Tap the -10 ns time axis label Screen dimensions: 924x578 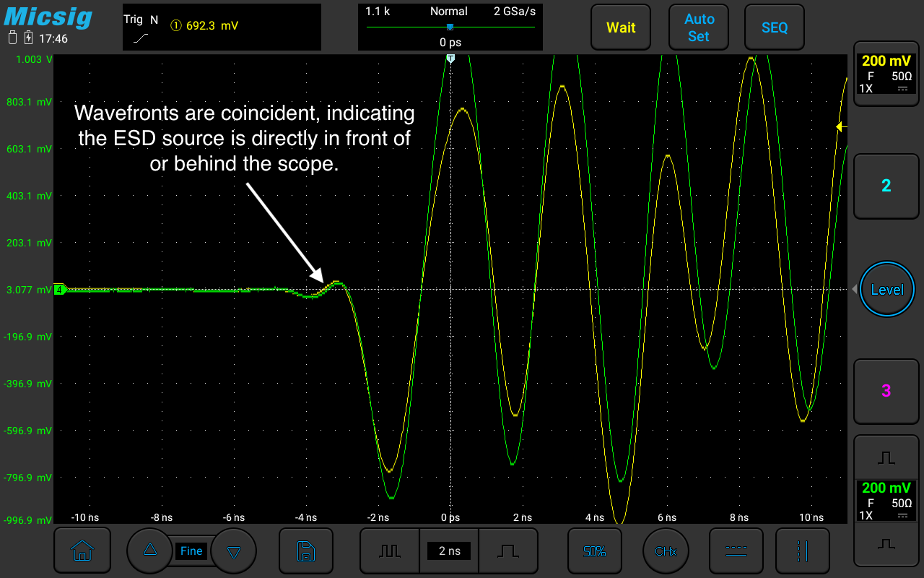[86, 517]
